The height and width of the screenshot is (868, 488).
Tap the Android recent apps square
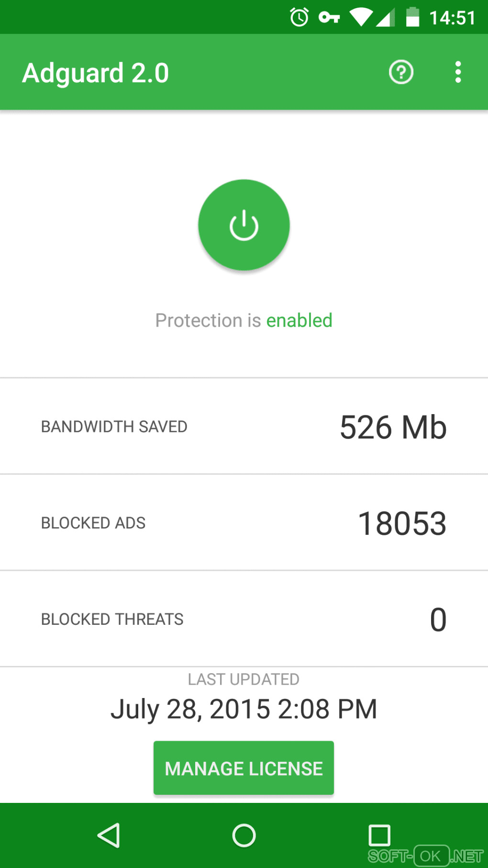[379, 835]
